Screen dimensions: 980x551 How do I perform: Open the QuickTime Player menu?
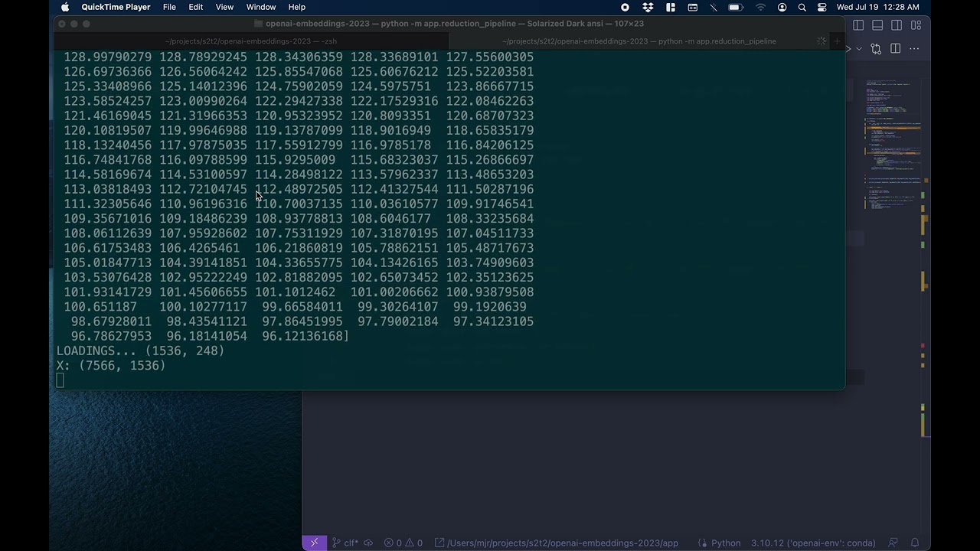pyautogui.click(x=116, y=7)
